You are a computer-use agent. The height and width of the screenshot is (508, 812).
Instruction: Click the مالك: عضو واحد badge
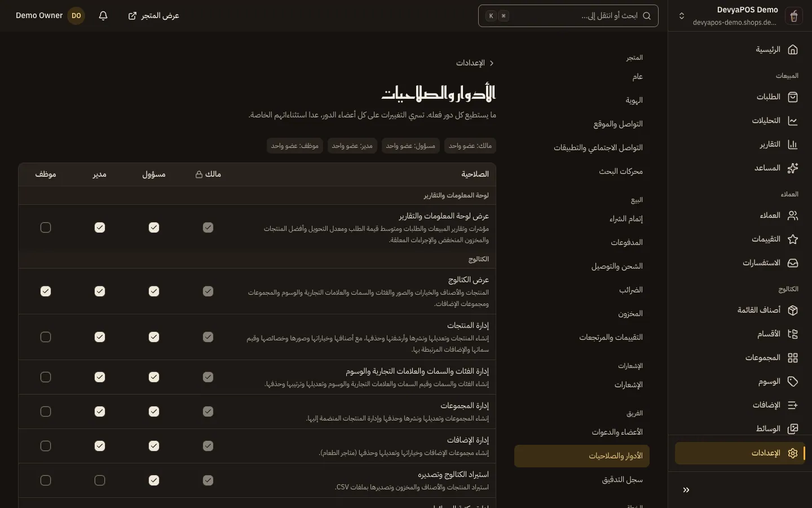click(x=470, y=146)
